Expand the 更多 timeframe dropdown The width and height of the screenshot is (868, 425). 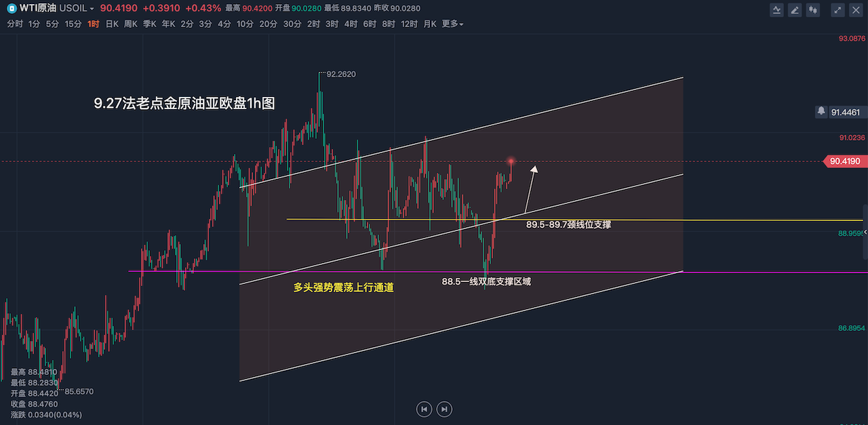click(452, 24)
